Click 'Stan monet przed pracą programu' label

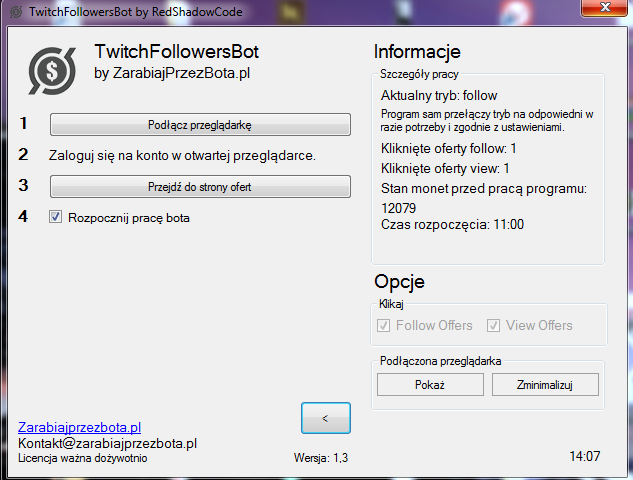click(x=484, y=189)
